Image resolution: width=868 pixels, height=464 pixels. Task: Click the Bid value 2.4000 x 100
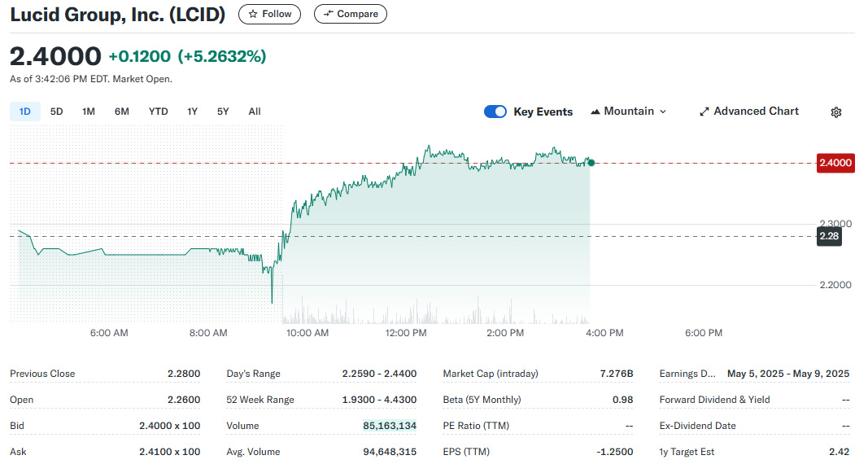[169, 426]
